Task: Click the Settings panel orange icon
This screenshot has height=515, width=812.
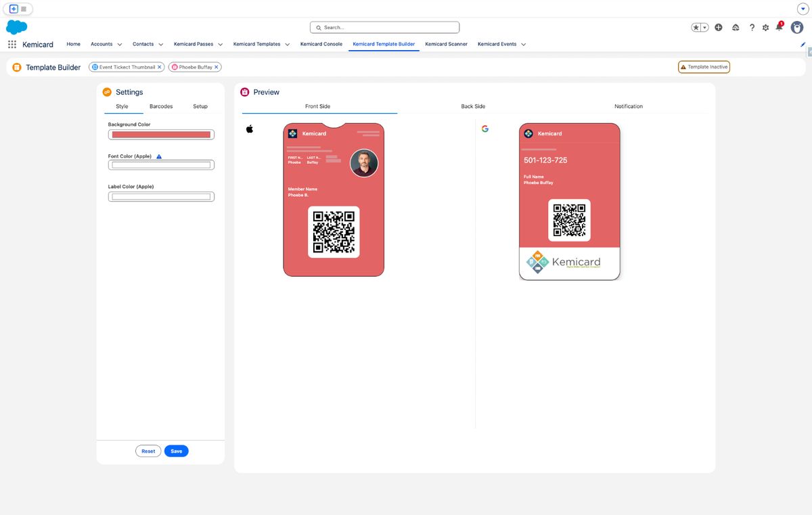Action: point(107,92)
